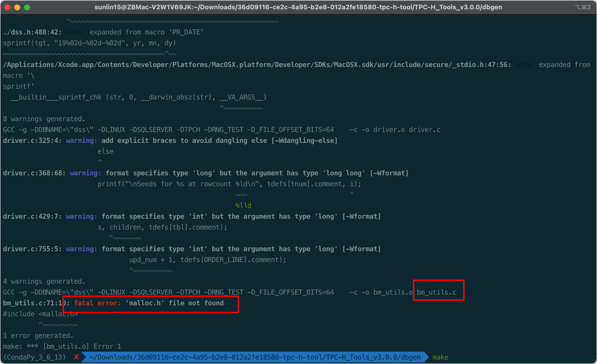
Task: Click 'driver.o' output name in GCC command
Action: tap(389, 130)
